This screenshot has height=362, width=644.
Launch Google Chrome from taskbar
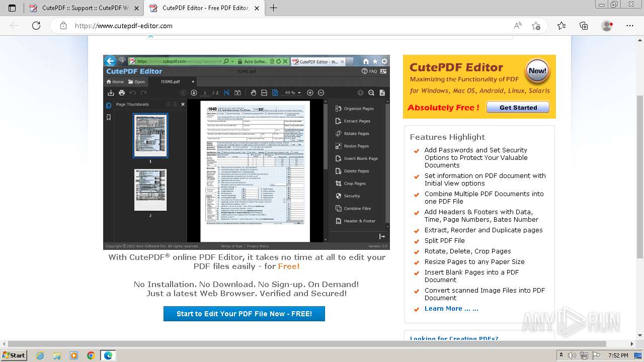pyautogui.click(x=91, y=355)
